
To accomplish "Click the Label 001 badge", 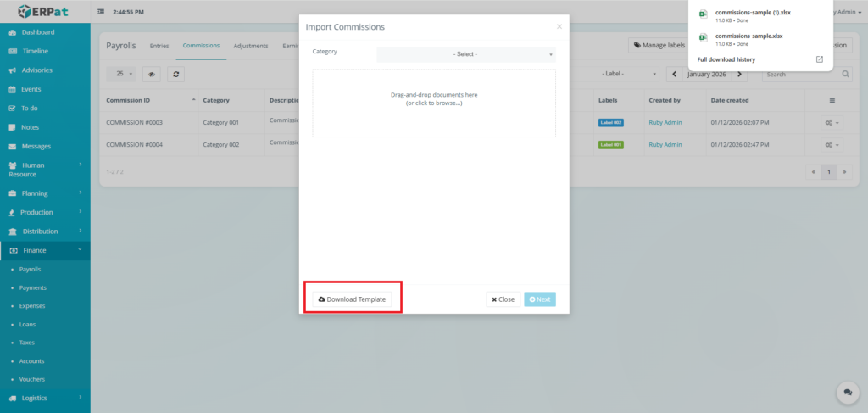I will click(611, 145).
